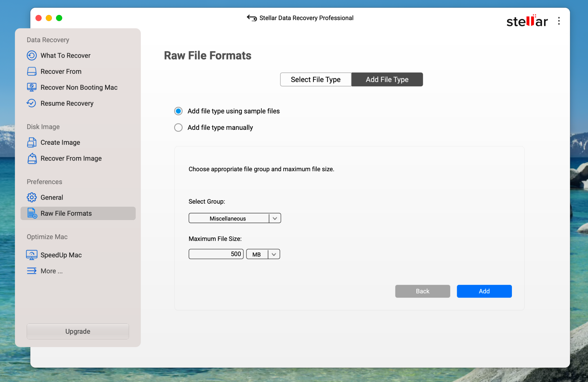Open Recover From Image entry

point(71,159)
